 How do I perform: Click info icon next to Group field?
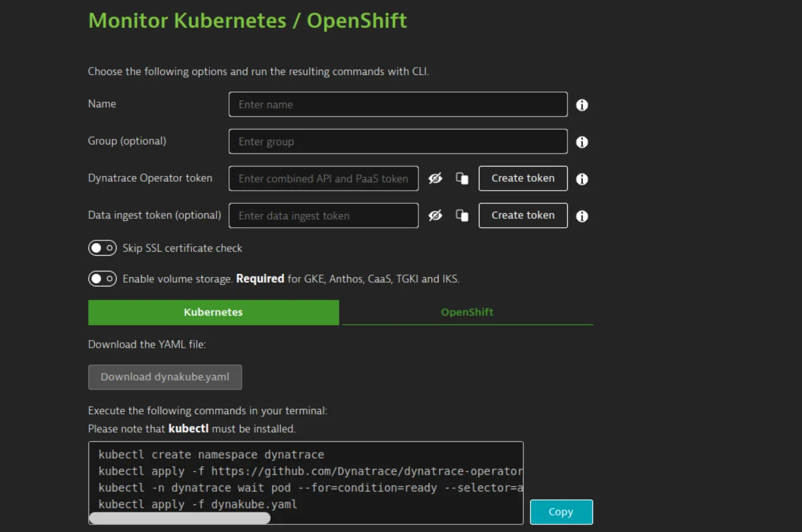[x=582, y=142]
